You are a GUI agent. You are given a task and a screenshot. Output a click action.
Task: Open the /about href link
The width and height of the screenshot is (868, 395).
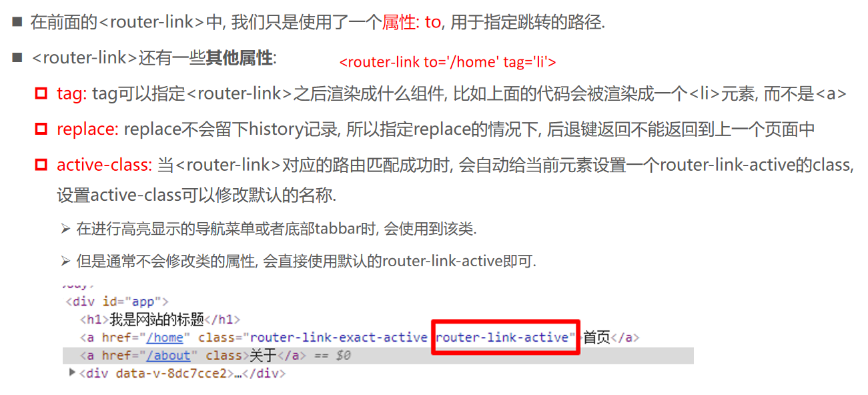168,356
